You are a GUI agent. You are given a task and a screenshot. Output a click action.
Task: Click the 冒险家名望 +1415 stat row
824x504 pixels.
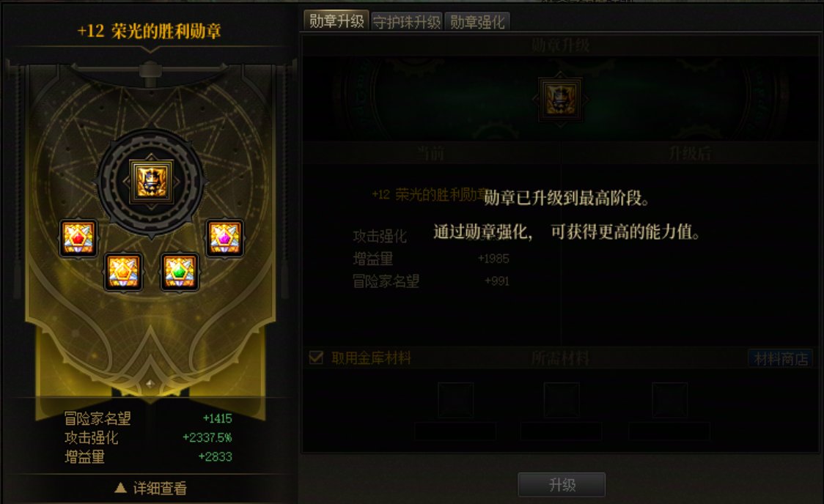[x=147, y=418]
